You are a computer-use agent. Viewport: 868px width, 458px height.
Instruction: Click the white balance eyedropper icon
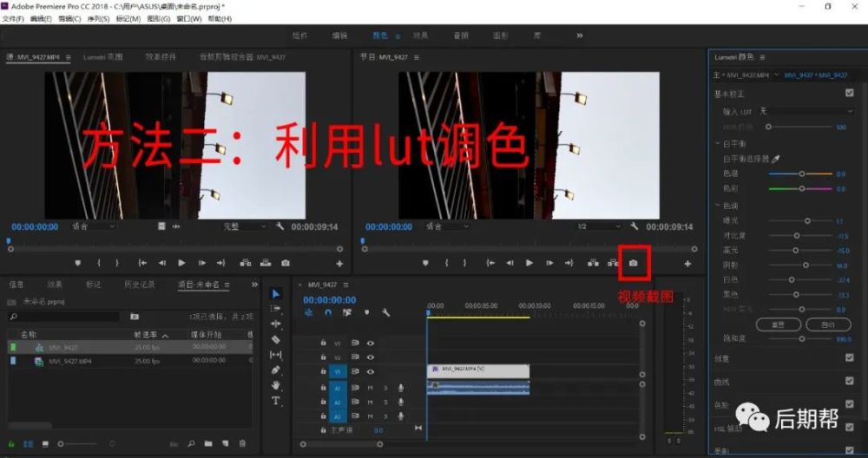775,160
